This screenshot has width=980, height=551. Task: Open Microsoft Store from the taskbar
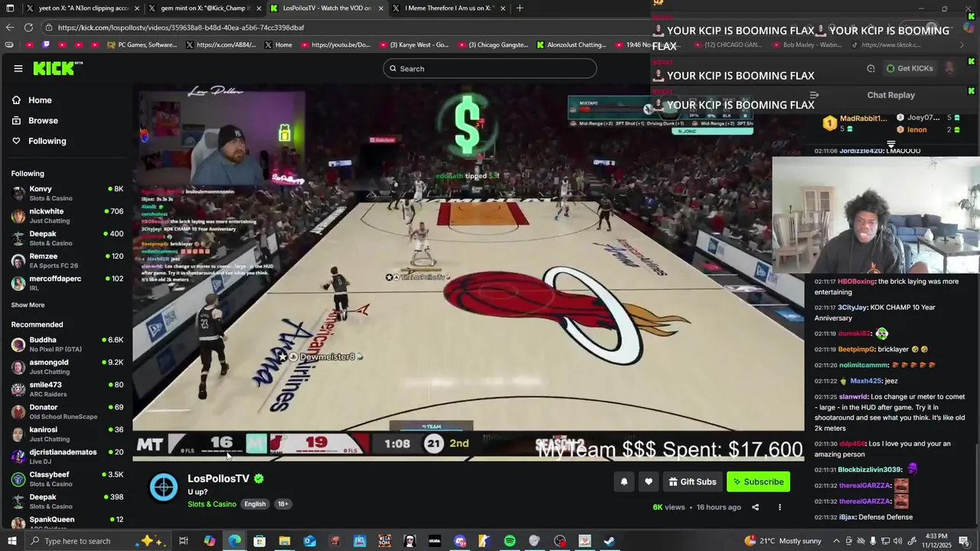pyautogui.click(x=260, y=541)
